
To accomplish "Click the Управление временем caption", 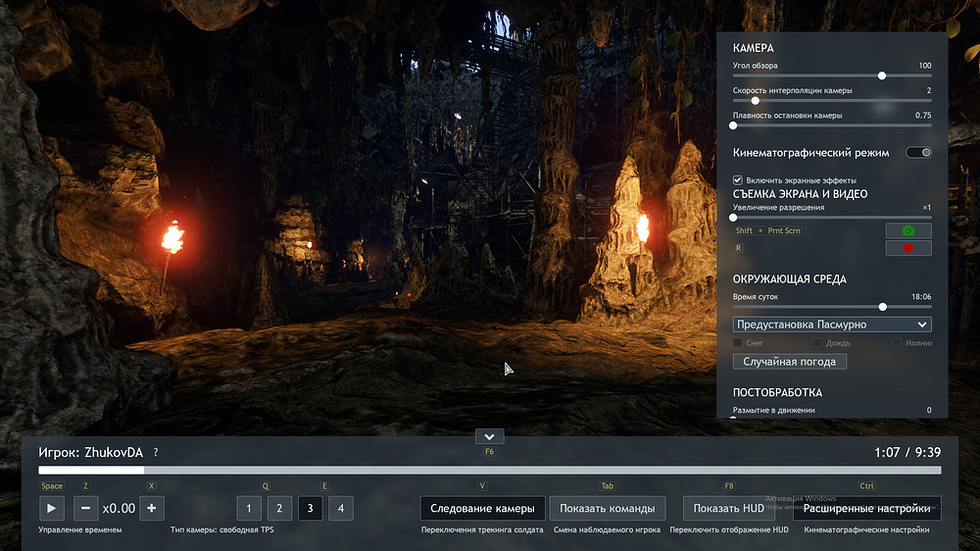I will point(80,529).
